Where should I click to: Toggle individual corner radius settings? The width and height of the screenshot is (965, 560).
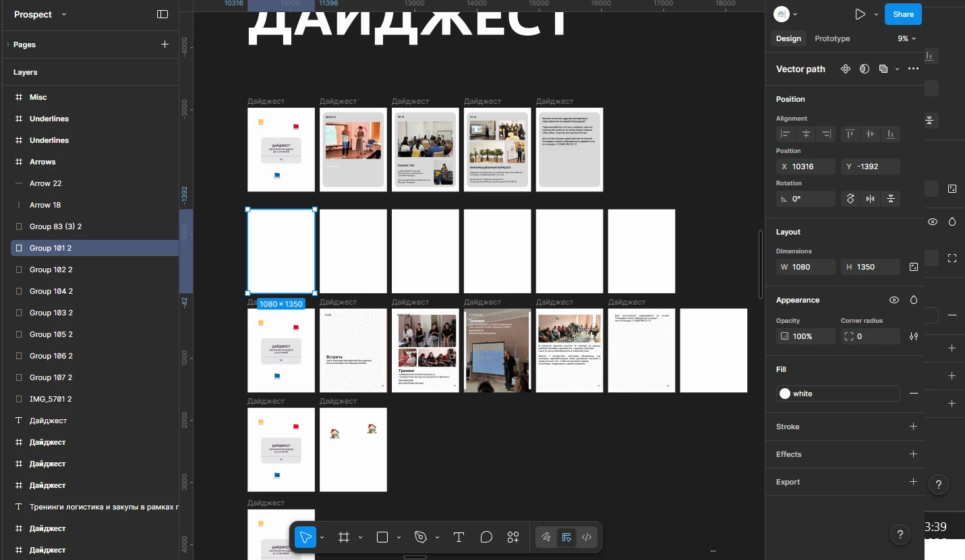click(914, 336)
